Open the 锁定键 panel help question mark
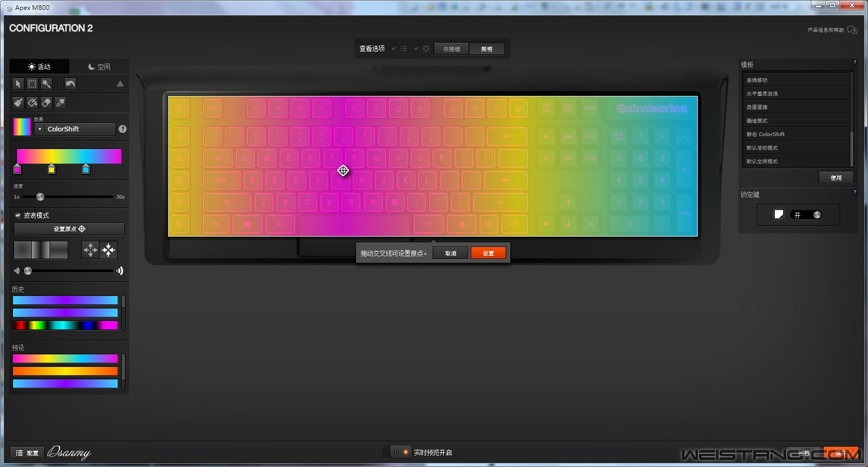Image resolution: width=868 pixels, height=467 pixels. click(x=854, y=192)
